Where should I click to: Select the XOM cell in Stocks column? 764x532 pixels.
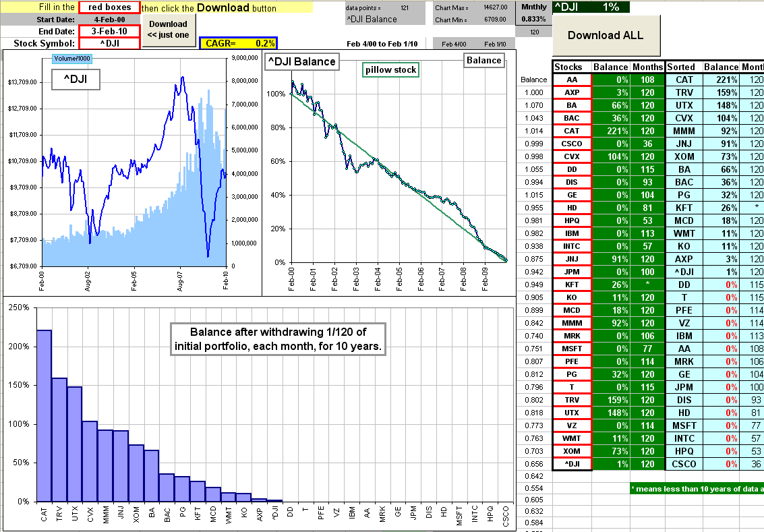(x=572, y=451)
